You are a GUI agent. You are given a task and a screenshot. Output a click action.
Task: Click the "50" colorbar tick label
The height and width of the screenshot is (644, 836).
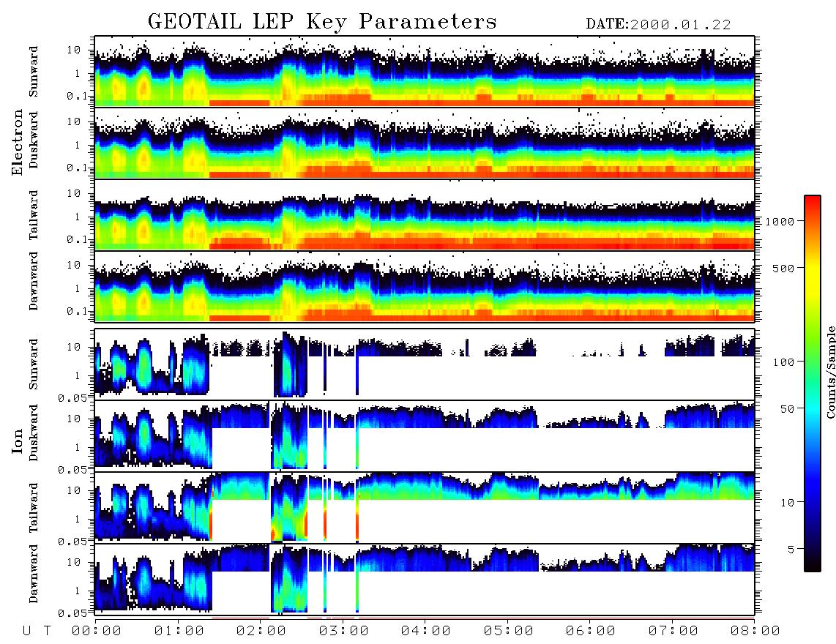(x=787, y=409)
